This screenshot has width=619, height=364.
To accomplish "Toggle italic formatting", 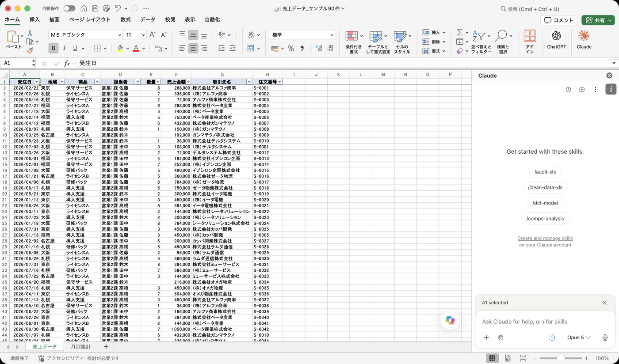I will pyautogui.click(x=65, y=49).
